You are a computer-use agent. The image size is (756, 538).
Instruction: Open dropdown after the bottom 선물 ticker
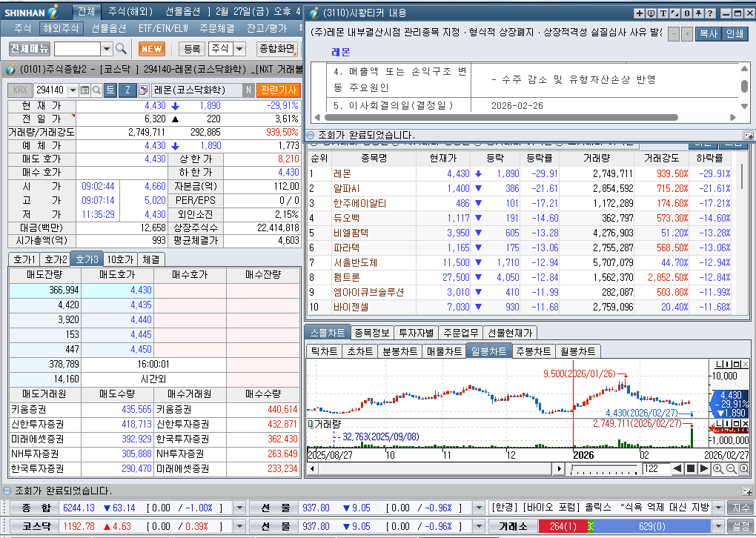click(x=478, y=526)
